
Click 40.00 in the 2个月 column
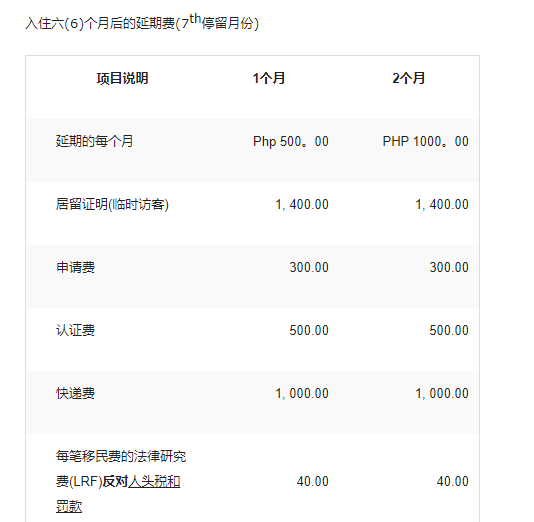(x=453, y=481)
